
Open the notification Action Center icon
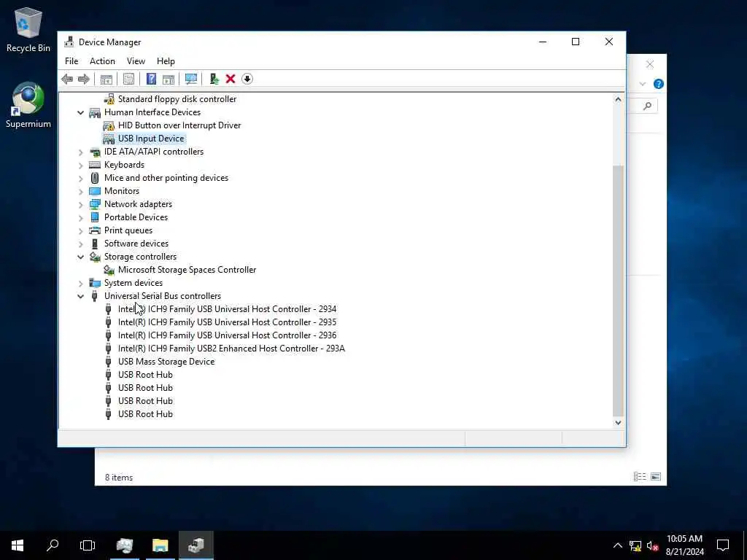[x=723, y=545]
